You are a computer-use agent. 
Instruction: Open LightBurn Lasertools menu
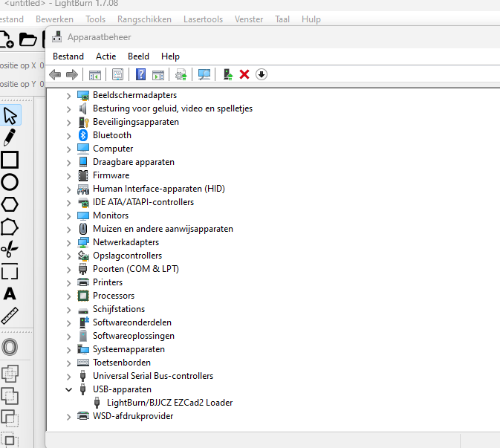203,19
